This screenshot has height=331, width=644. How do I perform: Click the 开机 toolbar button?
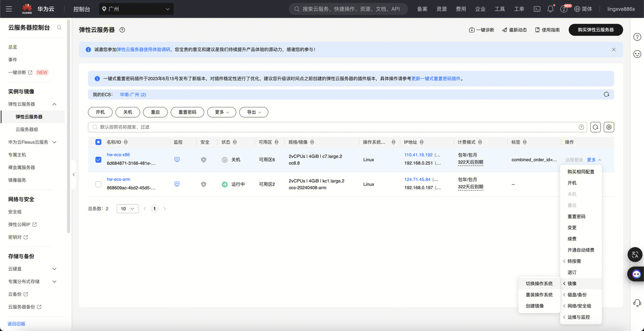[100, 112]
